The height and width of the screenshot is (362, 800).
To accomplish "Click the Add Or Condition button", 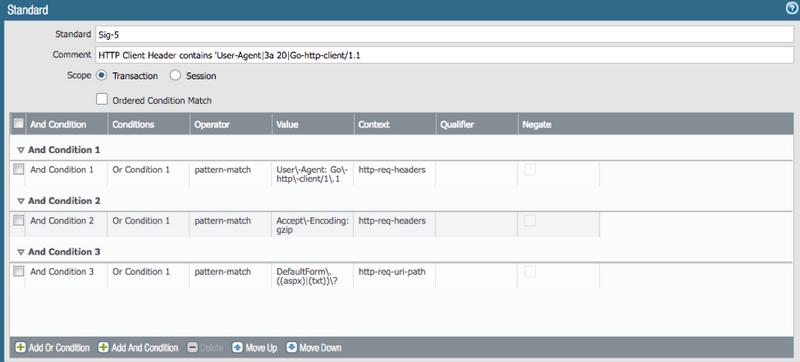I will (x=53, y=348).
